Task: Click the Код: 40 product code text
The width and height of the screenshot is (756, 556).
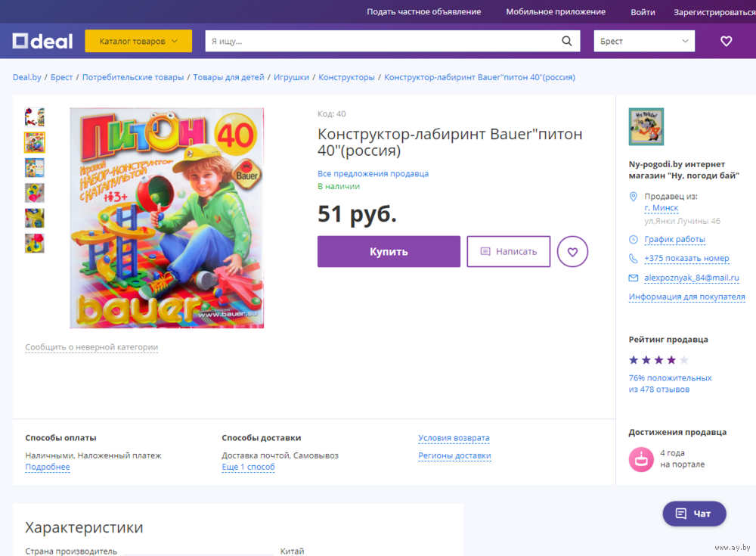Action: 332,114
